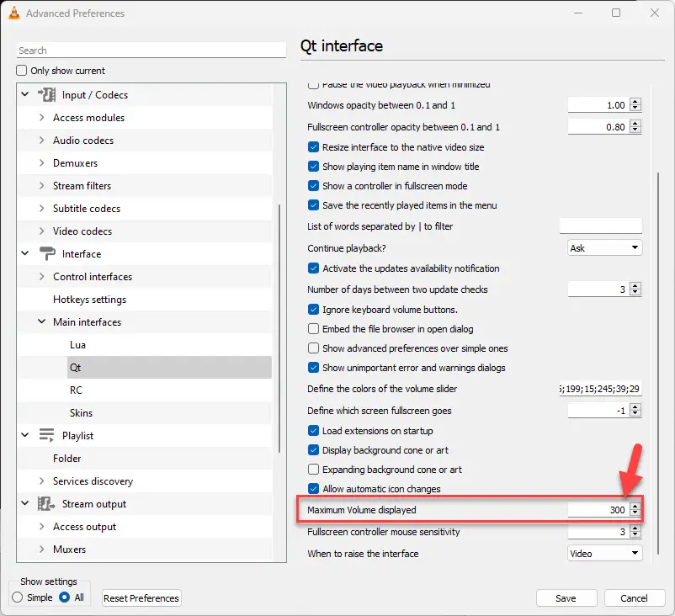Collapse the Main interfaces section

point(40,321)
